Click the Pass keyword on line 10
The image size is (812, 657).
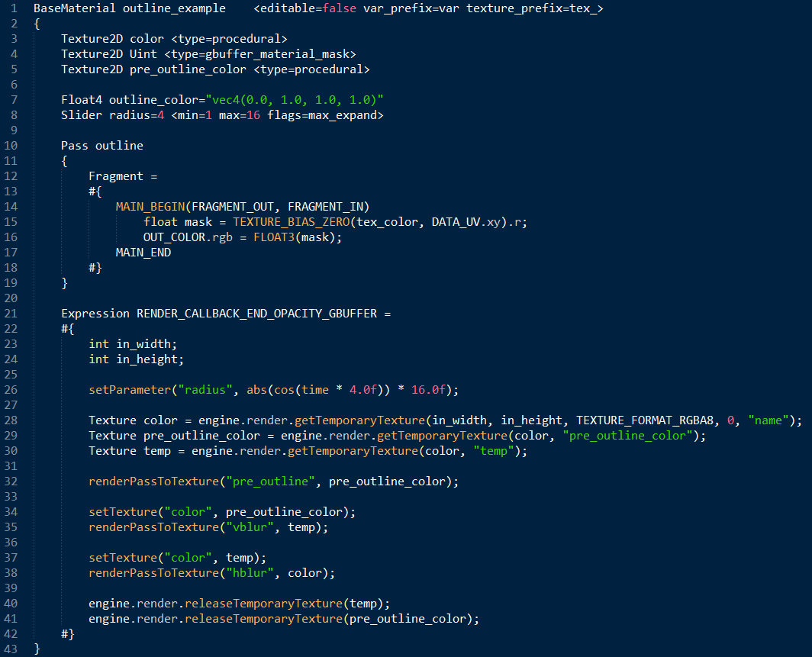point(74,146)
